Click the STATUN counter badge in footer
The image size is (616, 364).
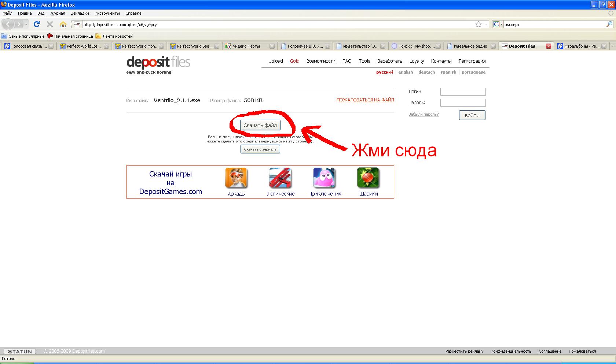(x=20, y=351)
